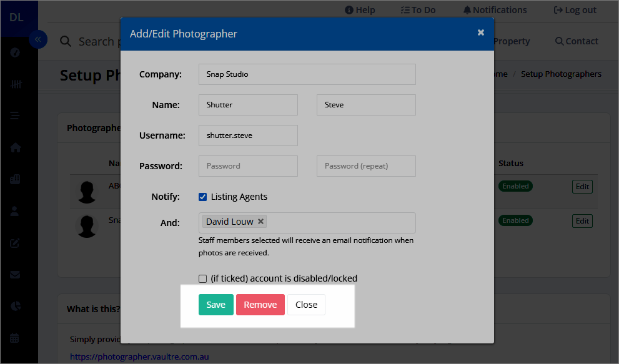Open the dashboard compass icon in sidebar
The height and width of the screenshot is (364, 619).
[14, 52]
